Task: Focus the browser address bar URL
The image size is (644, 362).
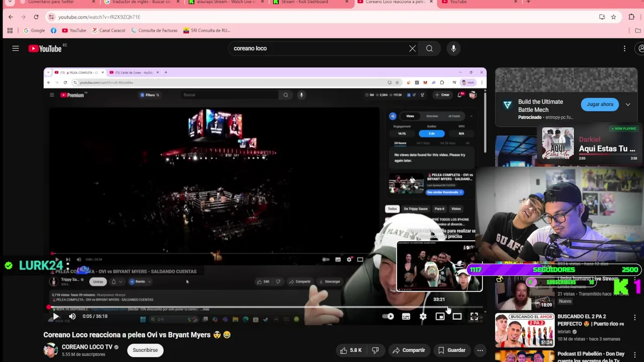Action: click(99, 17)
